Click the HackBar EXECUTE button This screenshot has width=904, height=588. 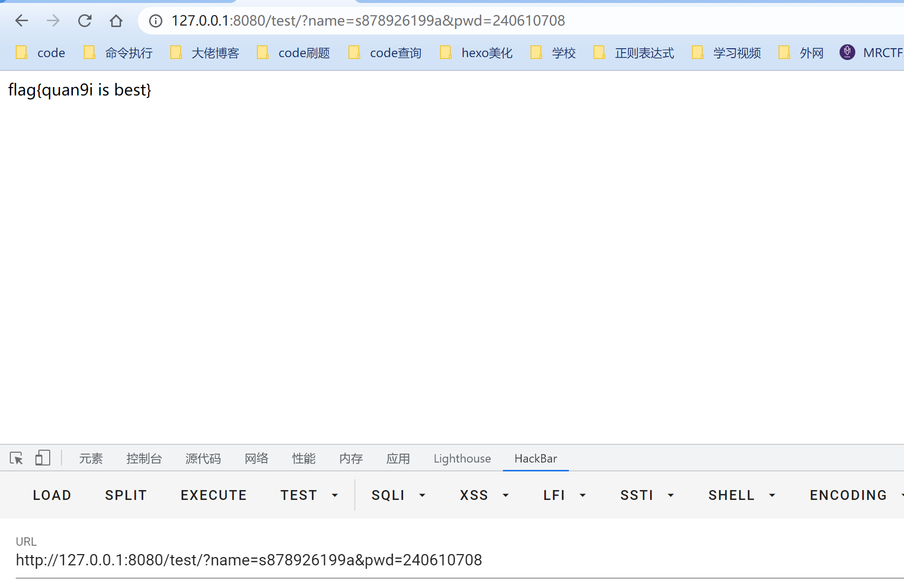point(214,495)
